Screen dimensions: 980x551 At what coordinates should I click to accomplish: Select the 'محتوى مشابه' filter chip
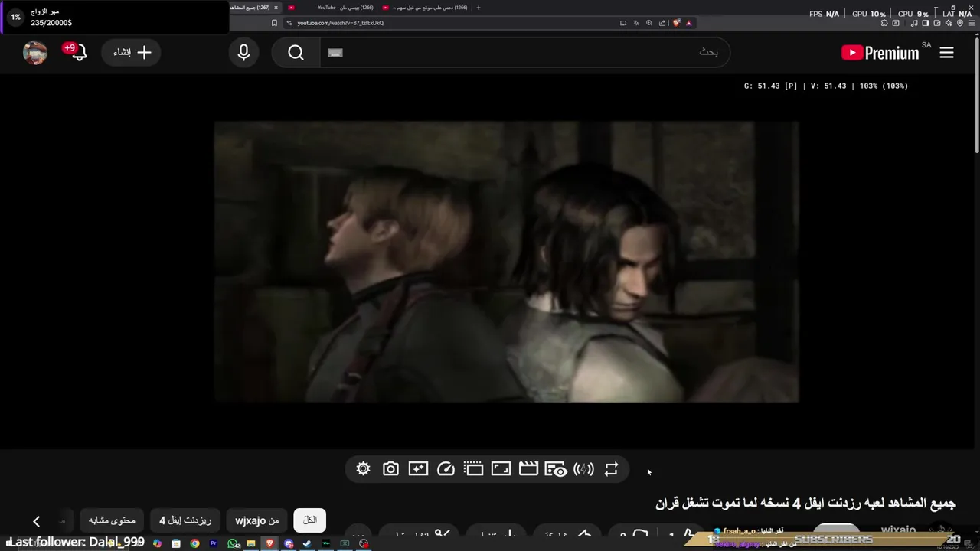tap(112, 520)
